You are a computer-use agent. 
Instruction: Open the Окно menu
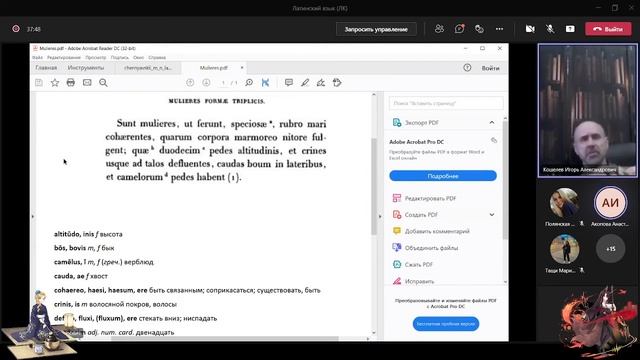(x=138, y=58)
